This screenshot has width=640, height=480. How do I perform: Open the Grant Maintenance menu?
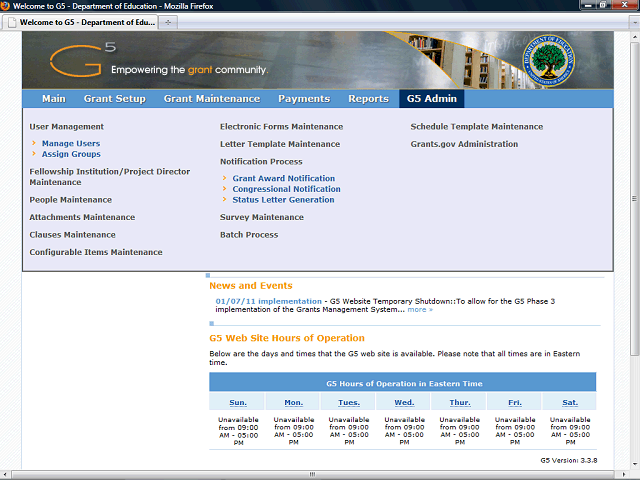211,99
